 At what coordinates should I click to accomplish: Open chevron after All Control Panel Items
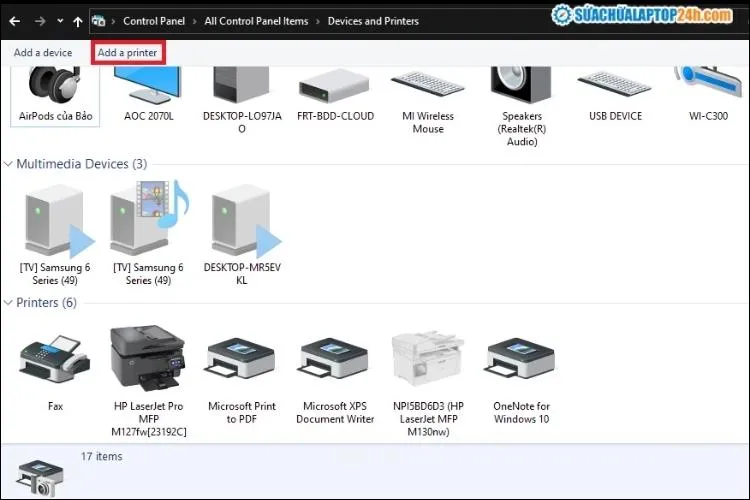(x=318, y=22)
